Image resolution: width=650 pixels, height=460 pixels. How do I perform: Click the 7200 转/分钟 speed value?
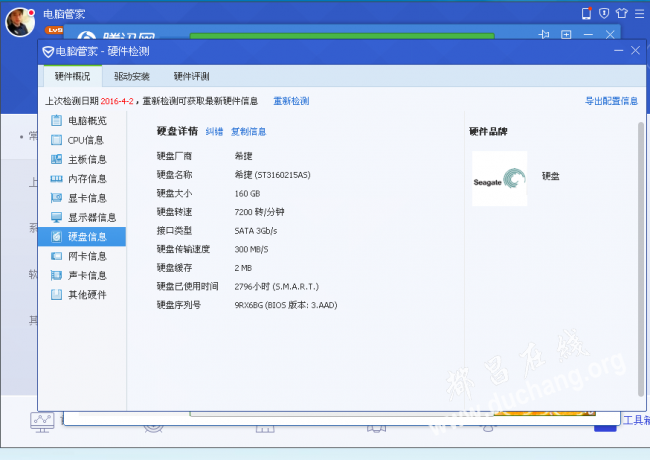260,212
